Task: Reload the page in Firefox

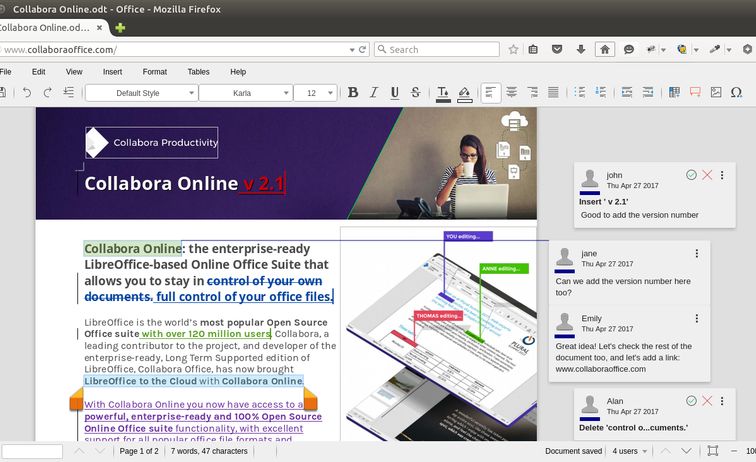Action: tap(363, 49)
